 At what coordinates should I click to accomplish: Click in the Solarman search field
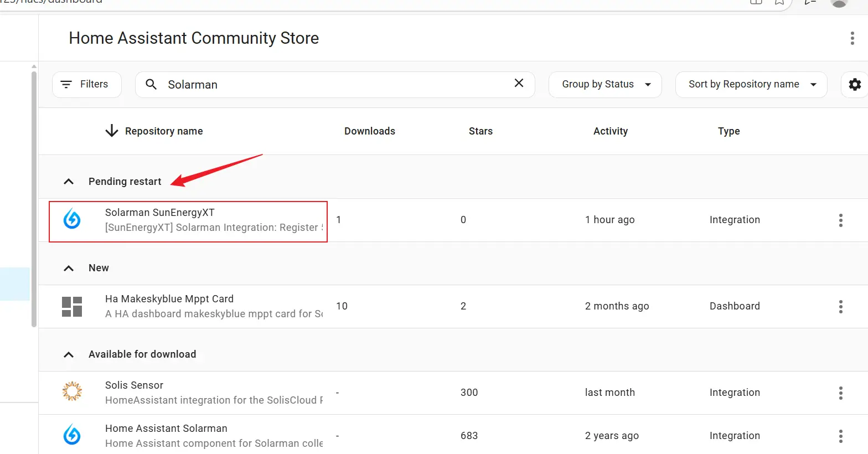point(332,85)
